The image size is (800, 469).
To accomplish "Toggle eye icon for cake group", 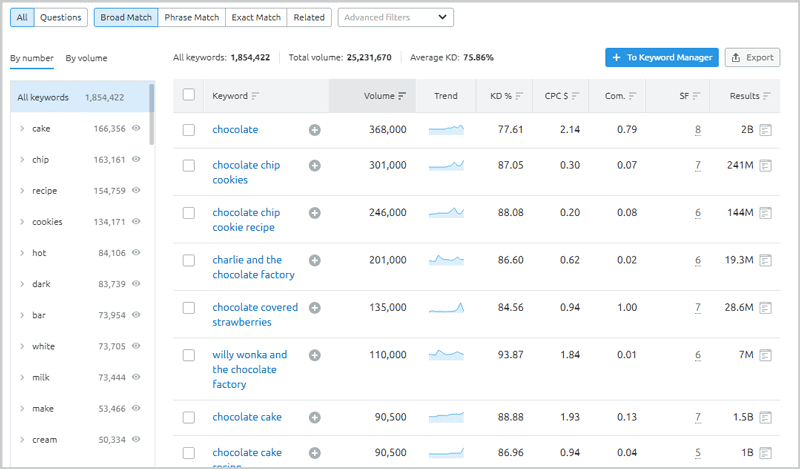I will tap(136, 129).
